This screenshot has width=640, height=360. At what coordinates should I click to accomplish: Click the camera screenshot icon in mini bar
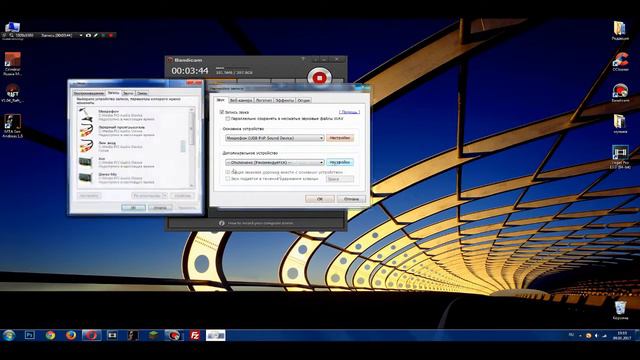tap(88, 36)
